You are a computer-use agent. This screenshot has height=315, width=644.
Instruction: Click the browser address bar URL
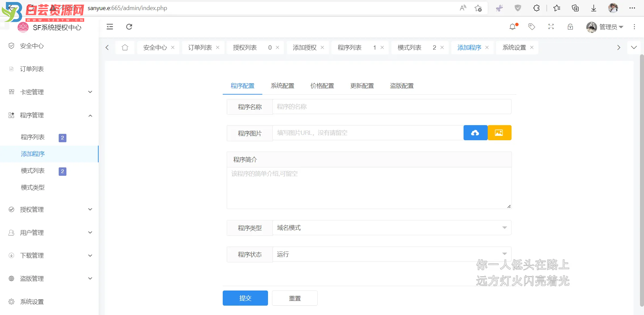pos(127,8)
